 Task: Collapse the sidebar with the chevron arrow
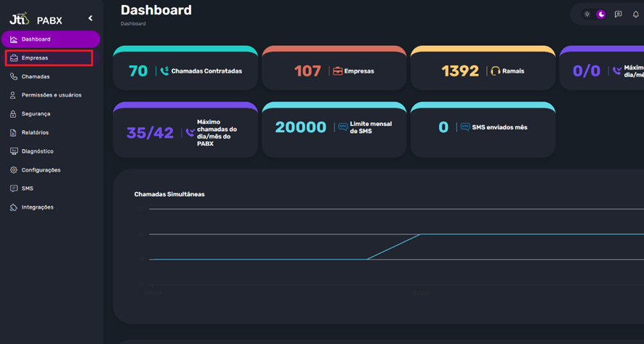[90, 18]
